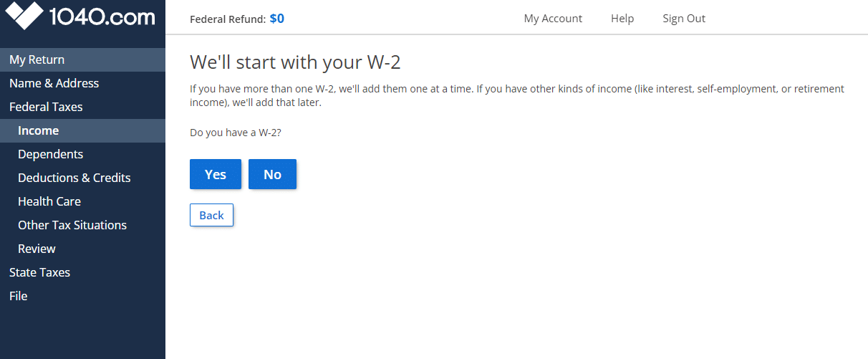Go back using the Back button
Screen dimensions: 868x359
211,215
